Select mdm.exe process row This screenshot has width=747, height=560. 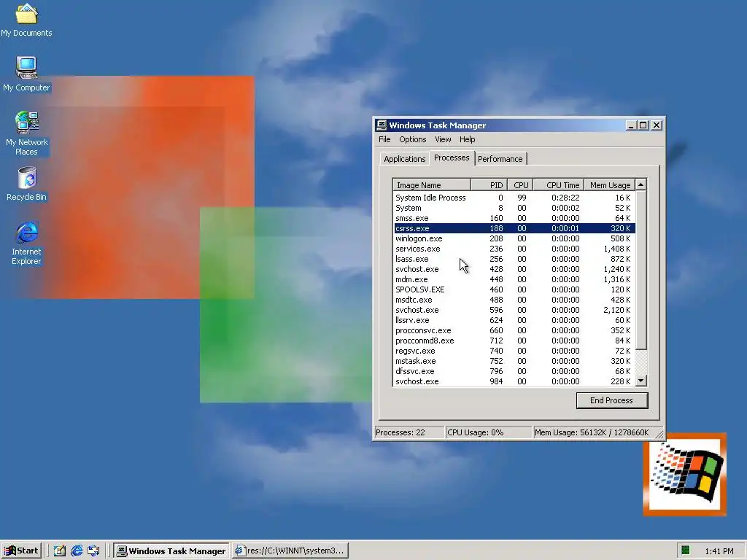pos(514,279)
